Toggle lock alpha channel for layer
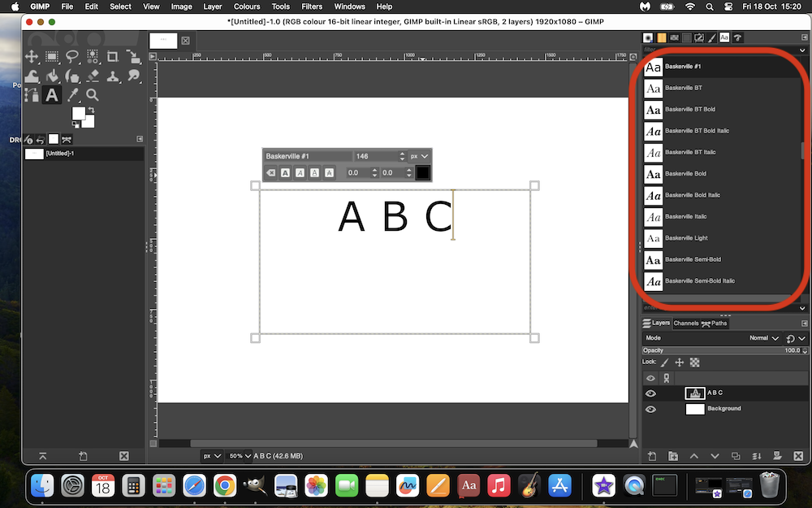Viewport: 812px width, 508px height. point(694,363)
